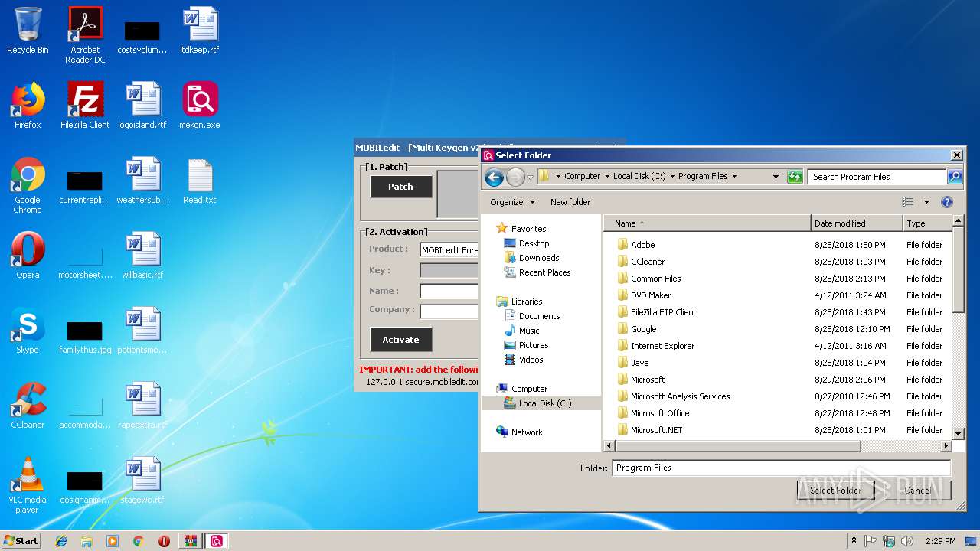Open Opera from the taskbar
This screenshot has width=980, height=551.
click(164, 541)
